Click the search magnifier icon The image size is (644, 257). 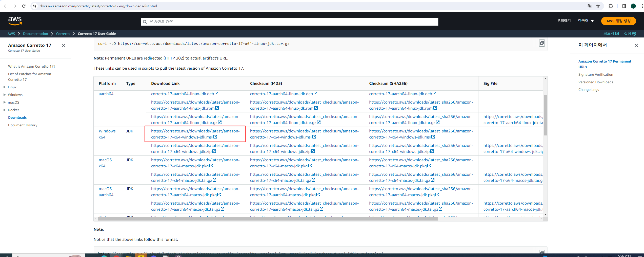(145, 22)
